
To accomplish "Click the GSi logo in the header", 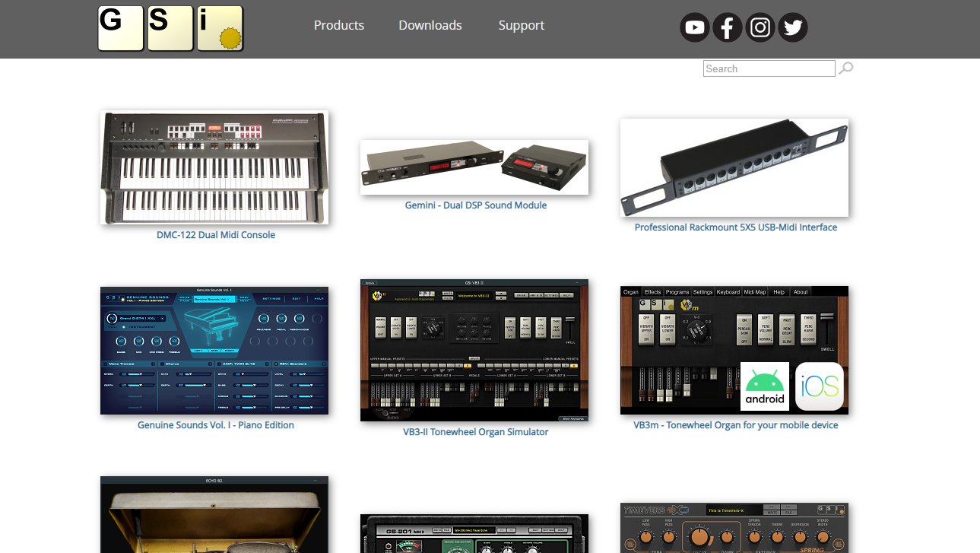I will pos(171,29).
